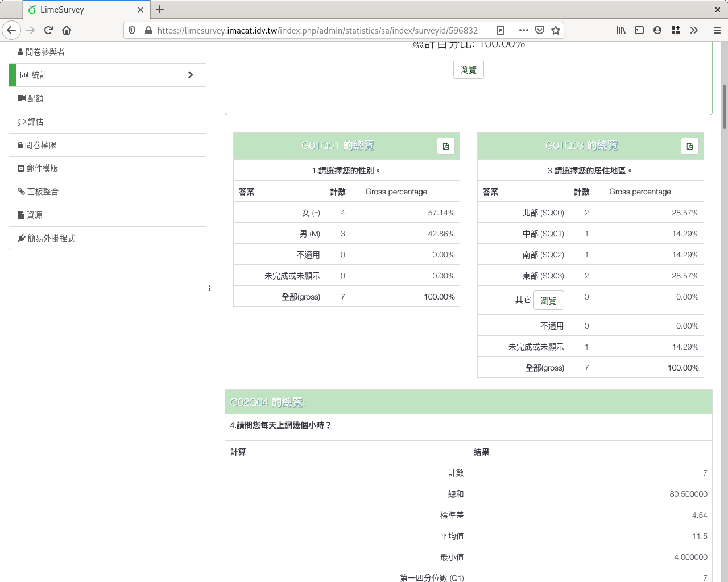Click question text 3.請選擇您的居住地區。
The image size is (728, 582).
[590, 170]
